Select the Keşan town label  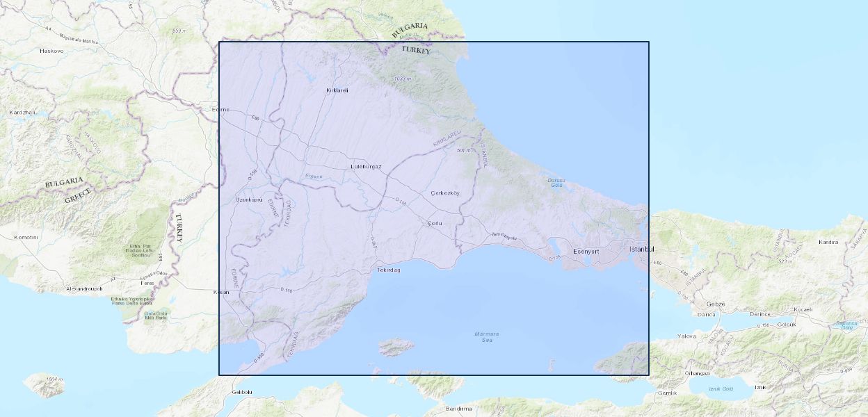tap(221, 293)
